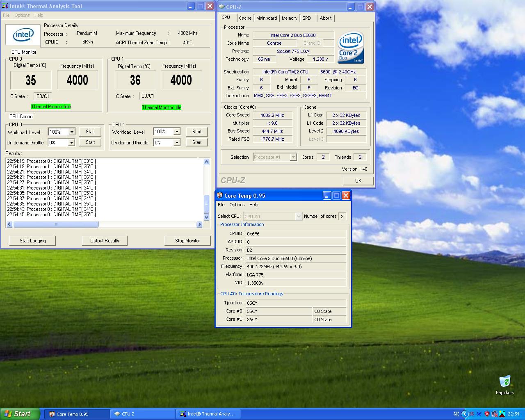The width and height of the screenshot is (525, 420).
Task: Switch to the SPD tab in CPU-Z
Action: tap(307, 18)
